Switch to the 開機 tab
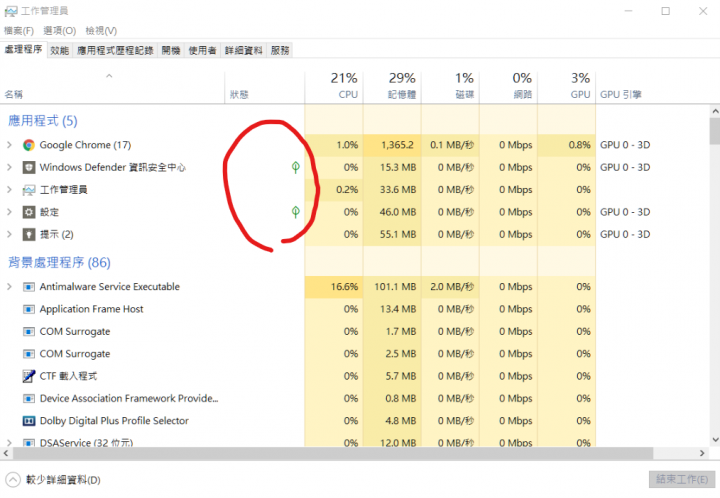This screenshot has width=720, height=498. 171,50
